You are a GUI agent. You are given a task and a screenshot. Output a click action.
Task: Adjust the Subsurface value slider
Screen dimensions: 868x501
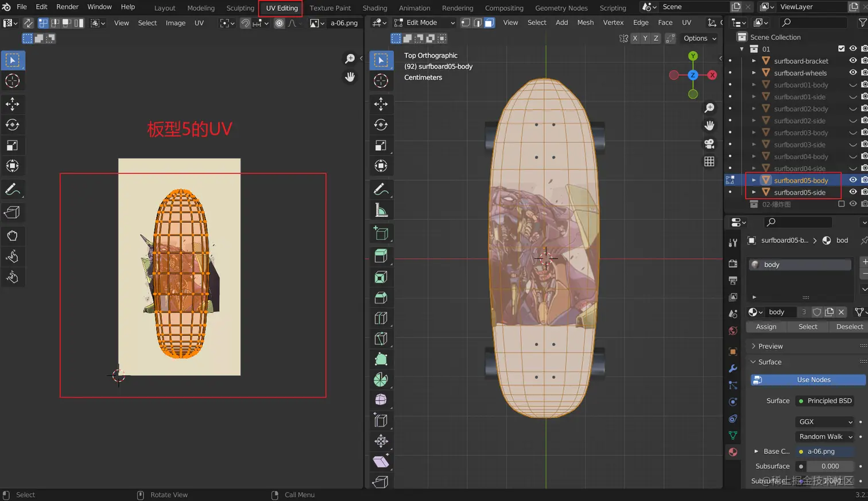tap(830, 467)
